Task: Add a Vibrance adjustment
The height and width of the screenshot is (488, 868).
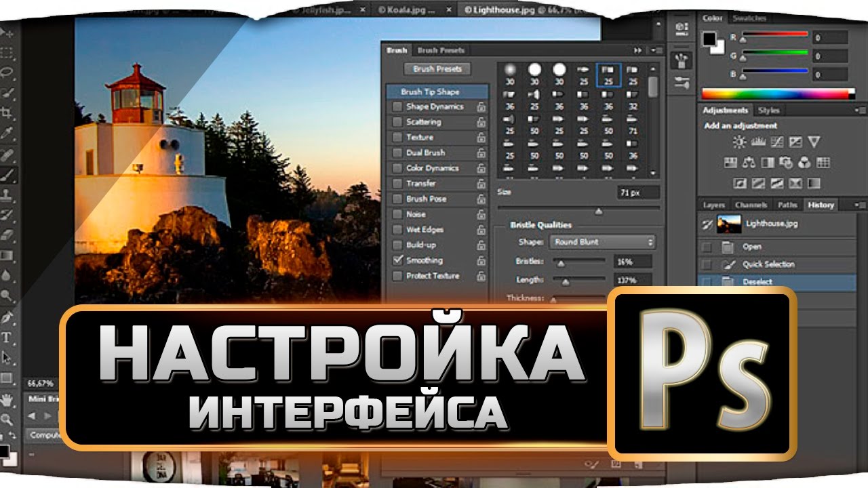Action: [814, 142]
